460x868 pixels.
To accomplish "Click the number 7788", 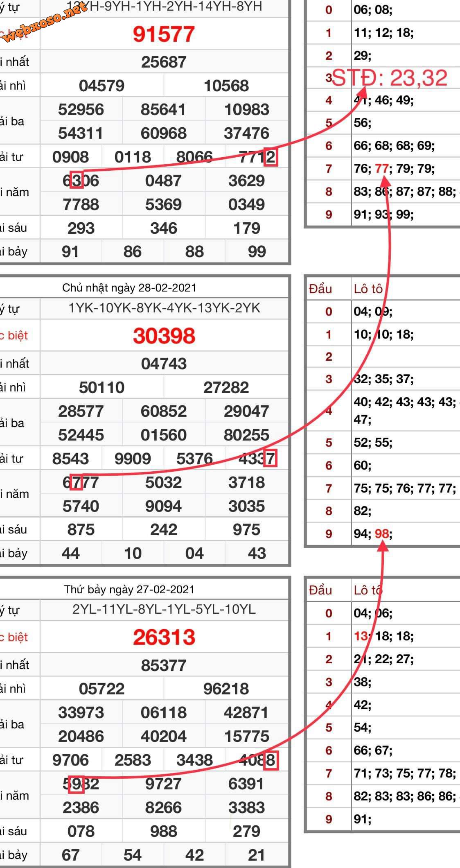I will pos(81,205).
